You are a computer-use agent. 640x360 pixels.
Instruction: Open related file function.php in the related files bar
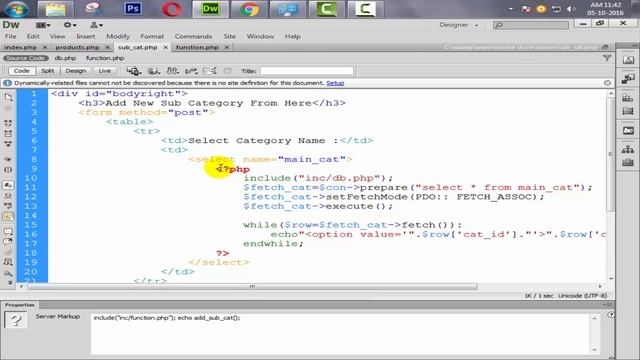[105, 58]
